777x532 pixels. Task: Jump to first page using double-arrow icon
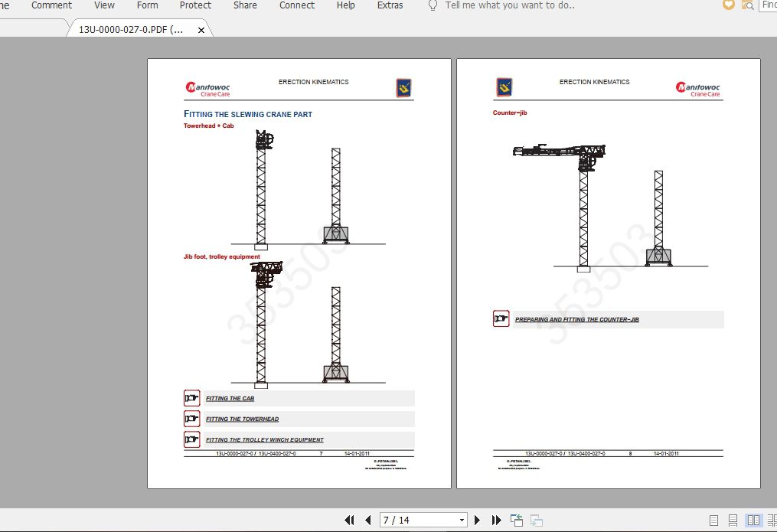coord(349,520)
